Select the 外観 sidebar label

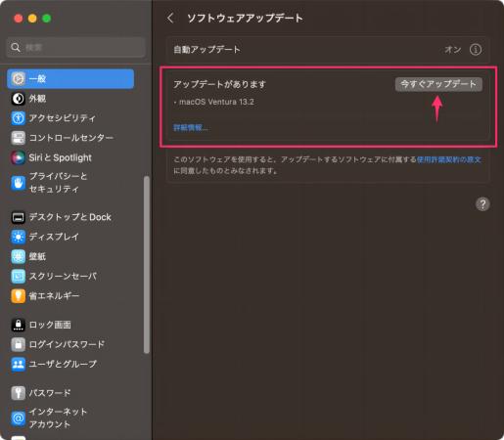pyautogui.click(x=37, y=99)
